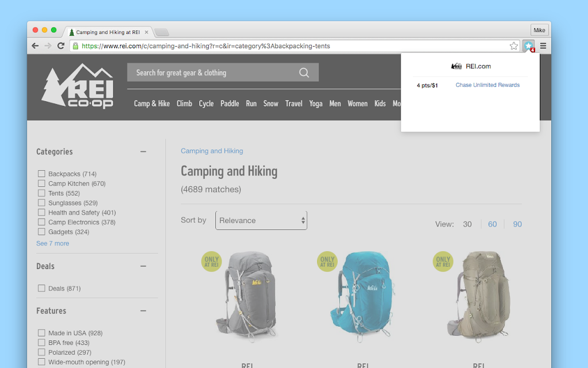Open Chrome hamburger menu
This screenshot has height=368, width=588.
pyautogui.click(x=543, y=46)
